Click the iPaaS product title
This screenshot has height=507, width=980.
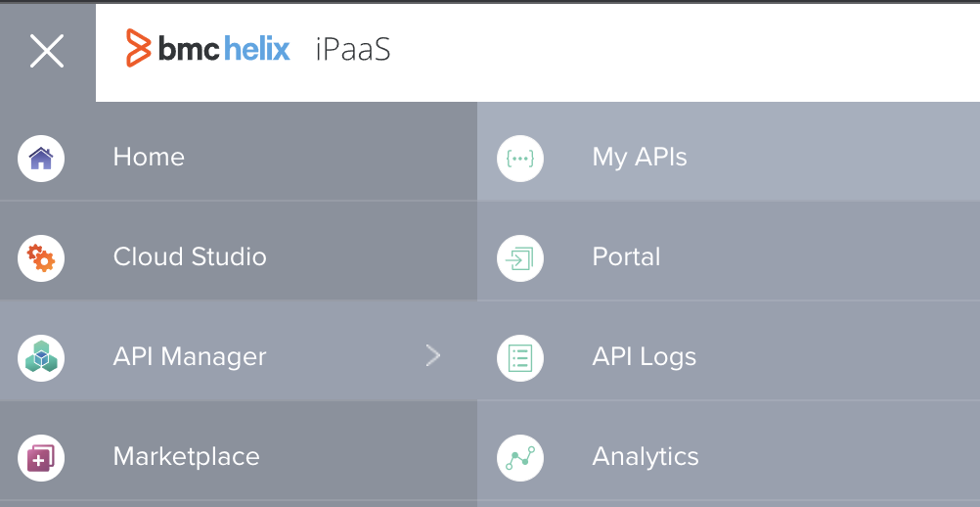coord(353,50)
